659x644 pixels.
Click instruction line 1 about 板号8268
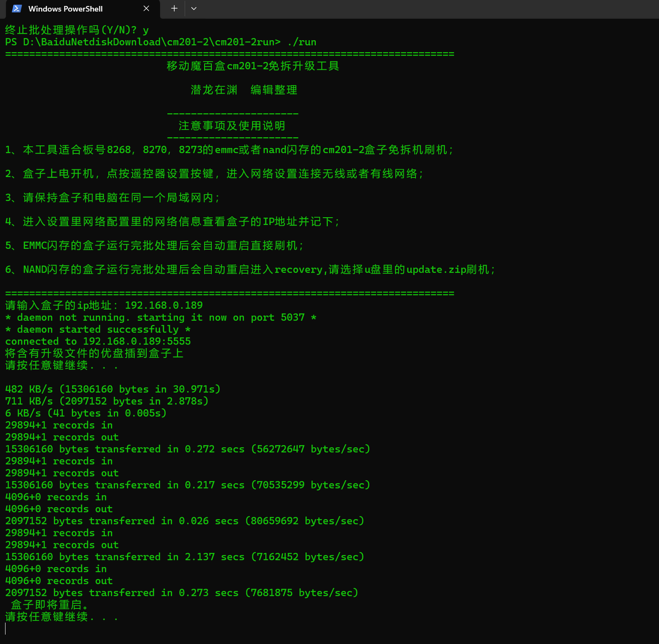pyautogui.click(x=229, y=150)
